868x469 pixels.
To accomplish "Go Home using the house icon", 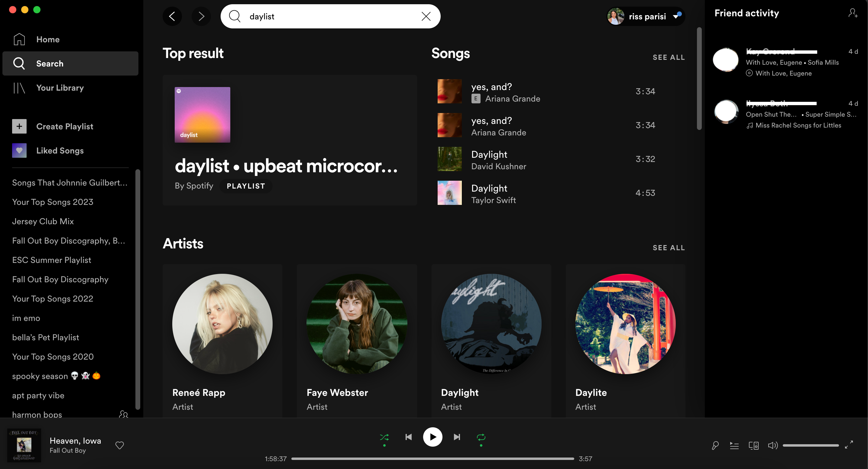I will coord(19,39).
